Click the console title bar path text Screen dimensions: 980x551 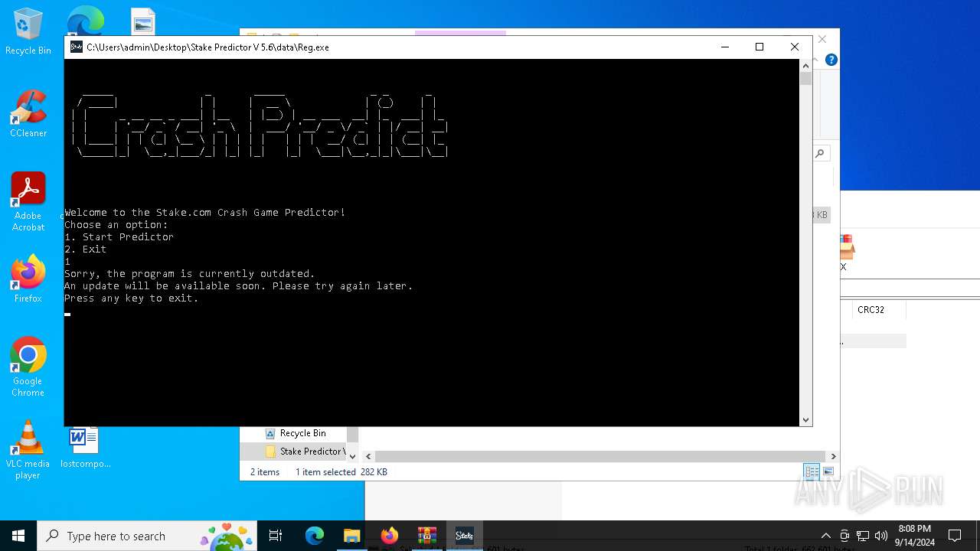pyautogui.click(x=207, y=47)
